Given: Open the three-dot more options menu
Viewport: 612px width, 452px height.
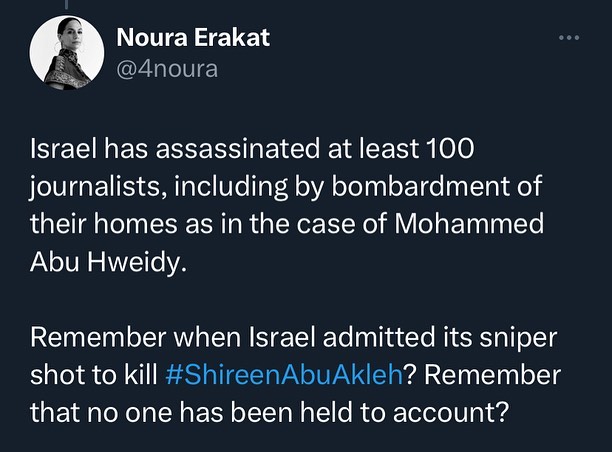Looking at the screenshot, I should click(569, 39).
